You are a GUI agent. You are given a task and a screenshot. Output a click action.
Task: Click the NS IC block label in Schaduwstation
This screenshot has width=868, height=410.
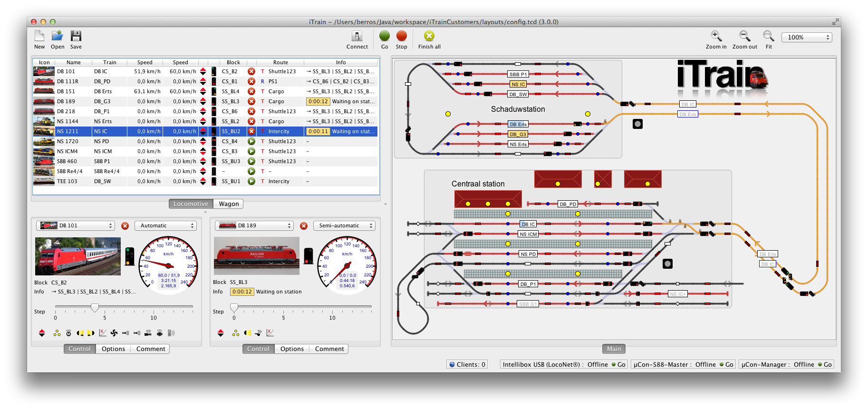tap(518, 84)
